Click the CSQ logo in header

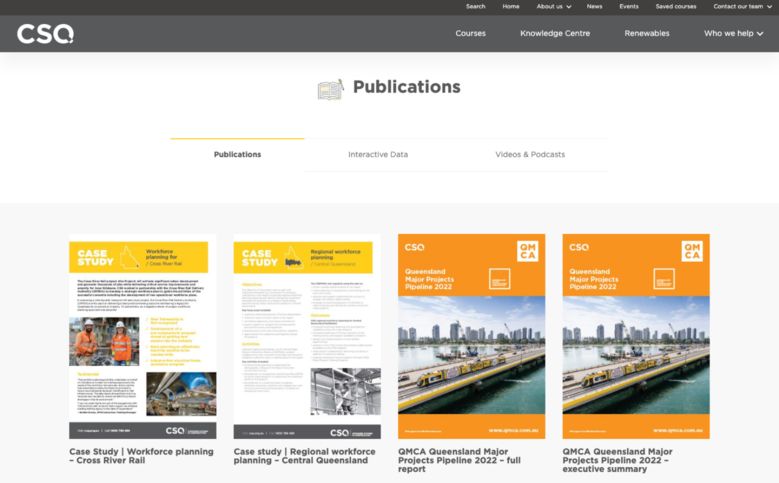pos(45,34)
